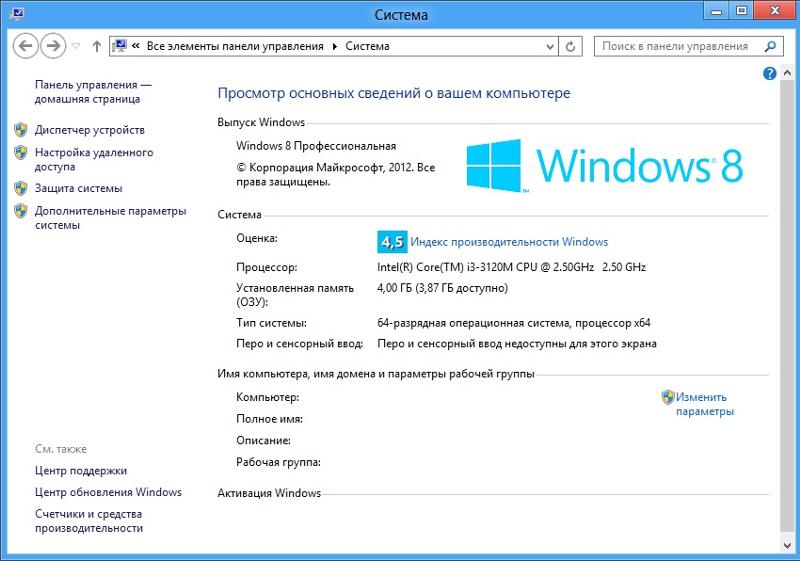The height and width of the screenshot is (561, 800).
Task: Click Все элементы панели управления breadcrumb
Action: [x=235, y=46]
